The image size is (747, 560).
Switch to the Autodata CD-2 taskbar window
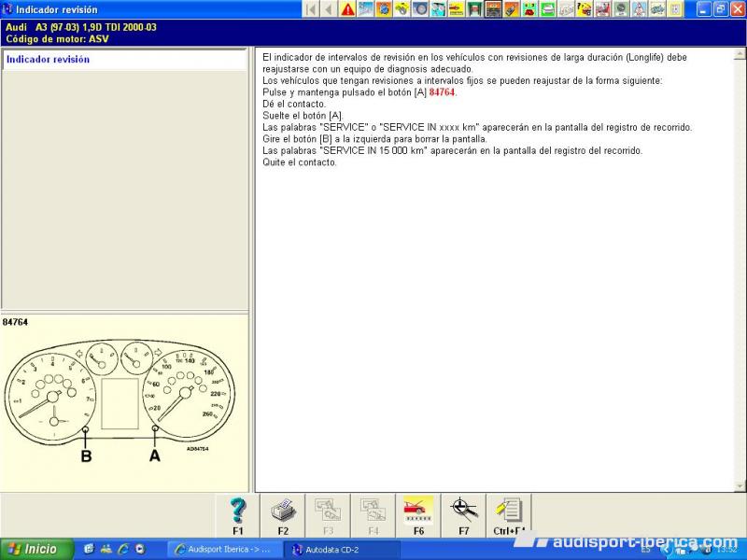(x=342, y=550)
